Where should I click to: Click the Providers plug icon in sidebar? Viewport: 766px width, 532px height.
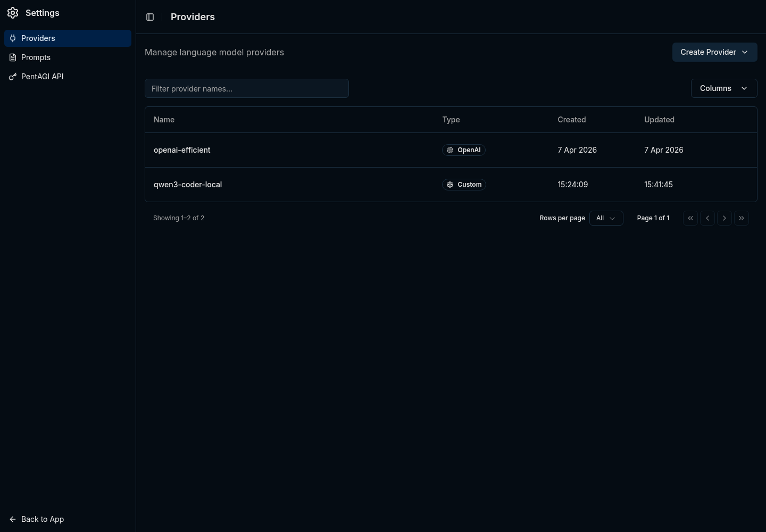click(13, 38)
